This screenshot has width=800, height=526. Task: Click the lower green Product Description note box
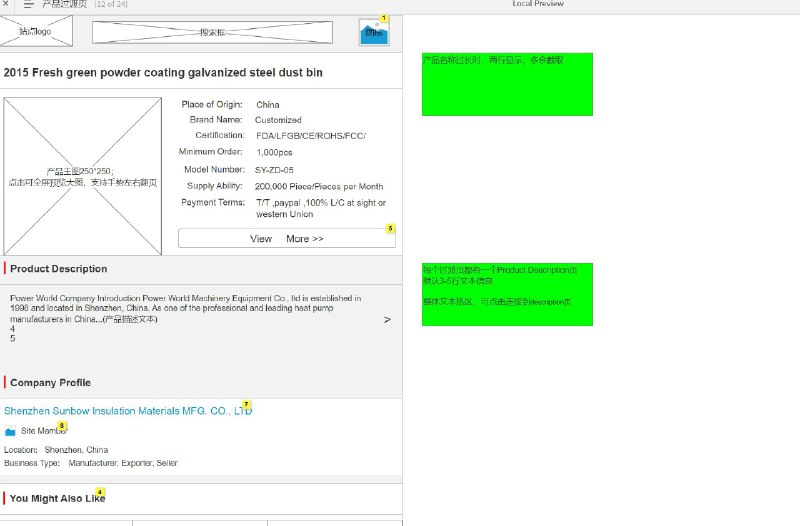coord(507,294)
